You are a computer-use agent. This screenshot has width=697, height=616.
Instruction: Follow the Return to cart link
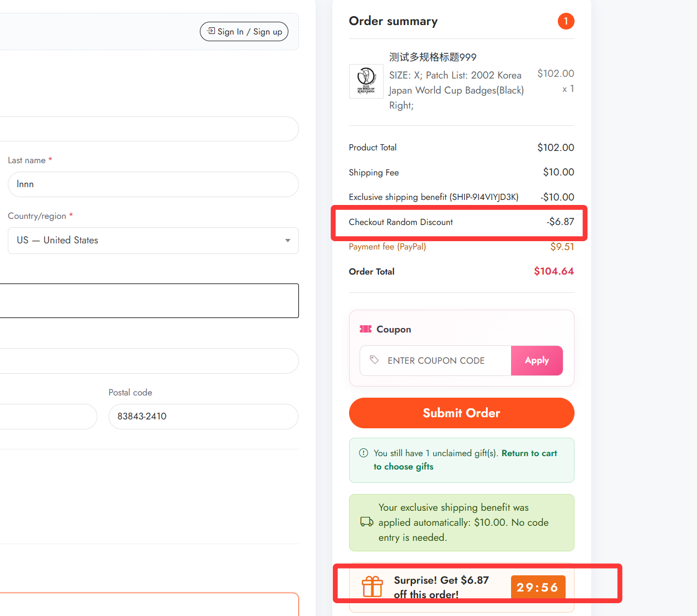[529, 453]
